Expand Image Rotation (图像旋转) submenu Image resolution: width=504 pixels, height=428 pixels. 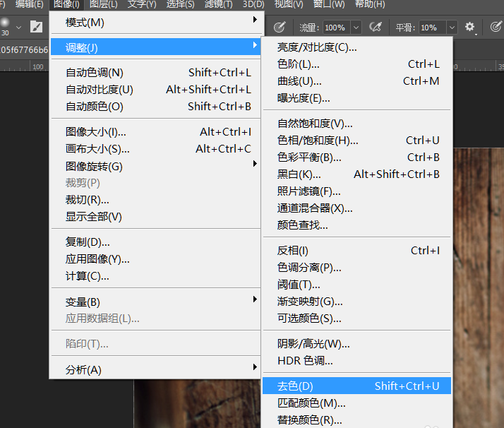click(x=156, y=166)
